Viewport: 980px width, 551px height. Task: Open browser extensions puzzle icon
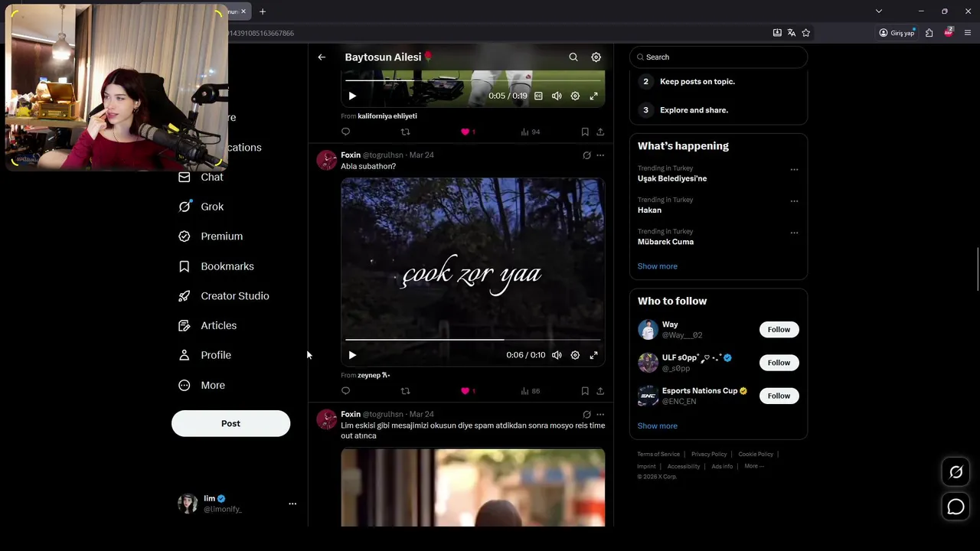pyautogui.click(x=929, y=33)
